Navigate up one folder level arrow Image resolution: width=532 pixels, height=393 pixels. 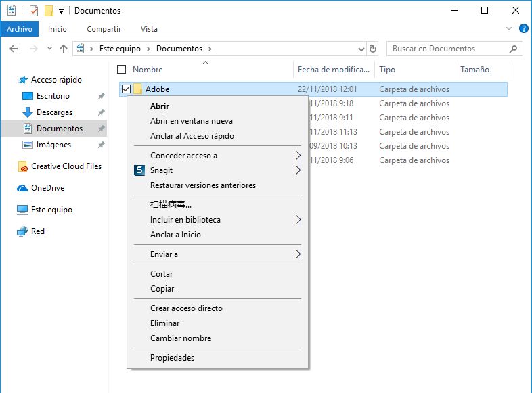(x=64, y=49)
